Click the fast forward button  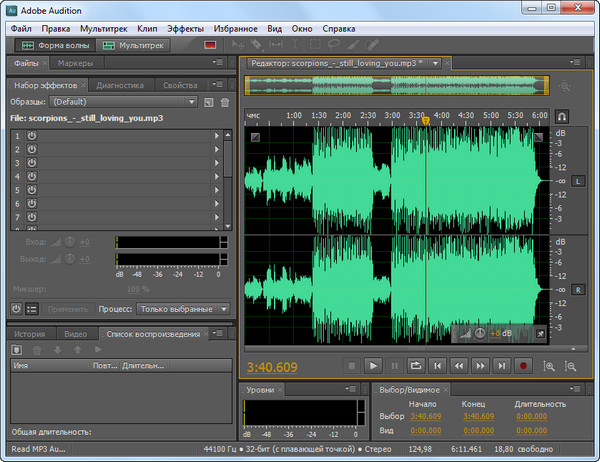pyautogui.click(x=480, y=366)
